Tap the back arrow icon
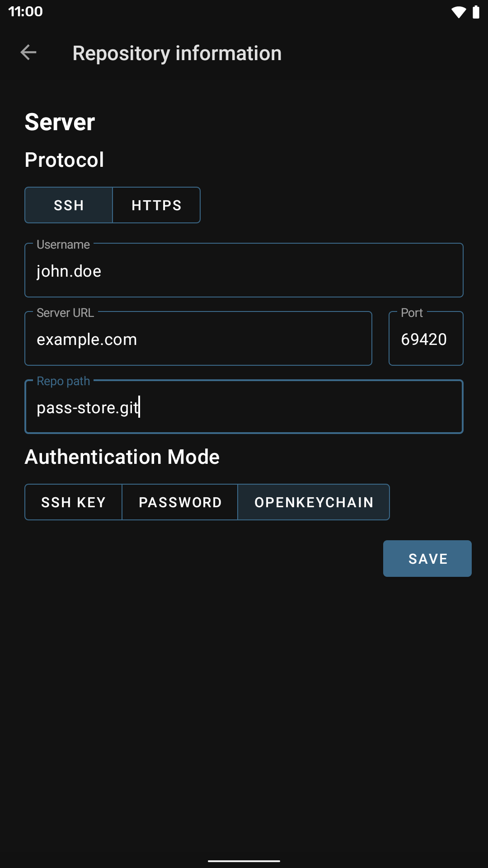The height and width of the screenshot is (868, 488). tap(28, 53)
